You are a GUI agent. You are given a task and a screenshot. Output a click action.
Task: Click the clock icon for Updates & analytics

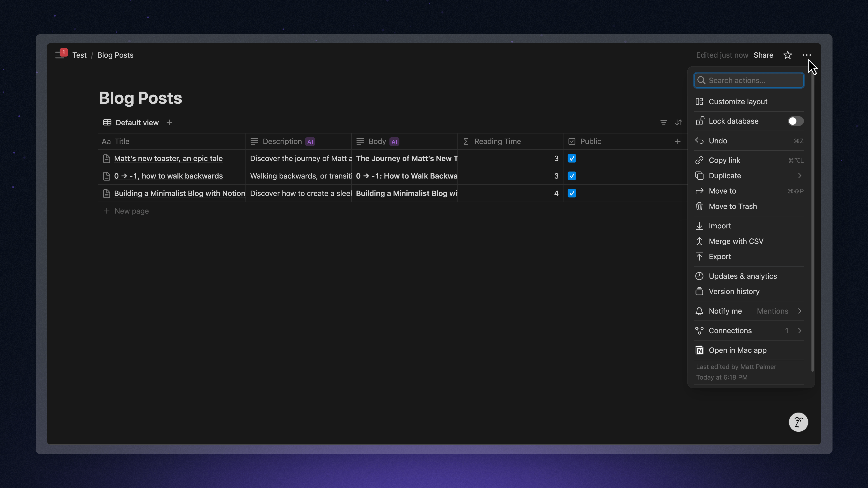click(699, 276)
